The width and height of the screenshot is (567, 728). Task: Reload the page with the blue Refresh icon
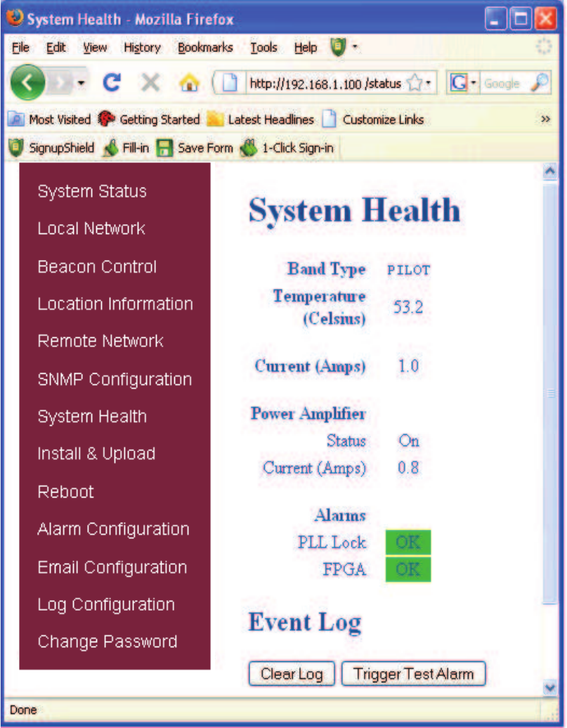point(112,83)
